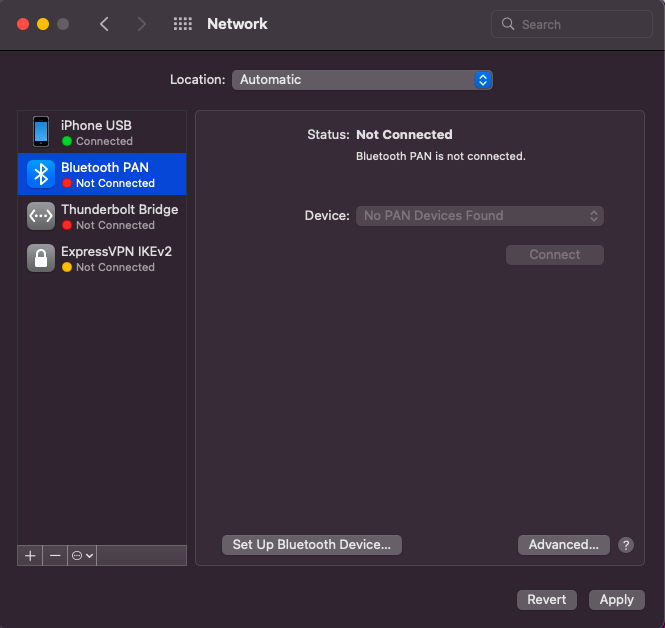Show all preferences grid icon
Viewport: 665px width, 628px height.
click(183, 24)
